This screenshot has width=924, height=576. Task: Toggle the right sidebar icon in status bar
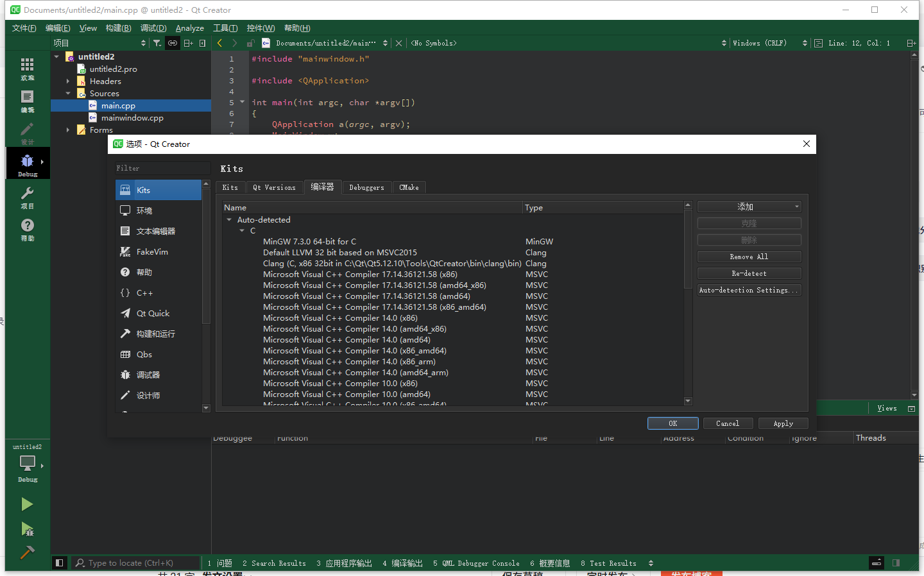point(896,563)
